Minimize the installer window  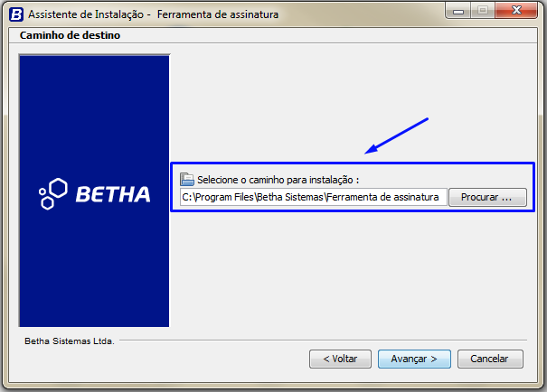(x=458, y=11)
